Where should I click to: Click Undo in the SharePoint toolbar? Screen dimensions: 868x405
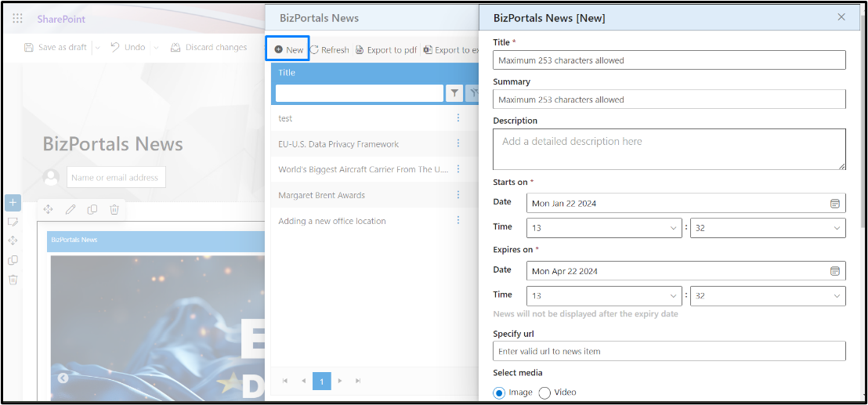coord(128,48)
